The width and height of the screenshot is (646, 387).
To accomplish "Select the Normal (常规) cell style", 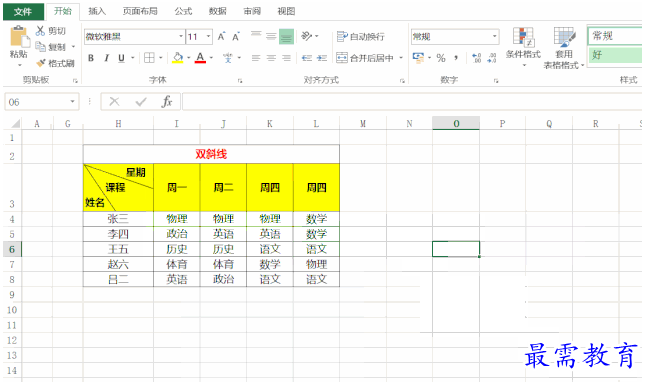I will pyautogui.click(x=615, y=36).
